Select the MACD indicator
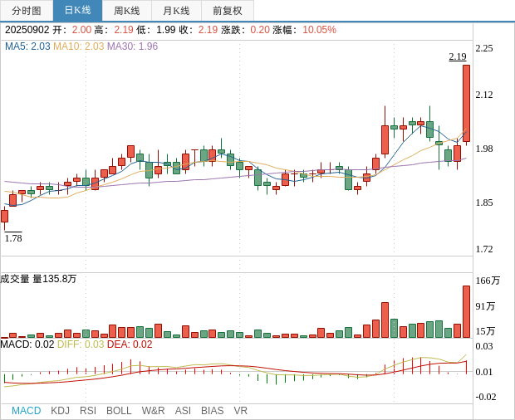Viewport: 515px width, 420px height. tap(27, 411)
